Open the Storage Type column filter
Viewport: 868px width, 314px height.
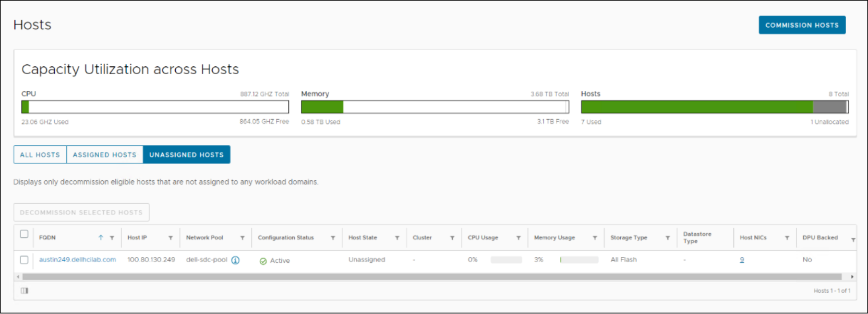(x=668, y=238)
